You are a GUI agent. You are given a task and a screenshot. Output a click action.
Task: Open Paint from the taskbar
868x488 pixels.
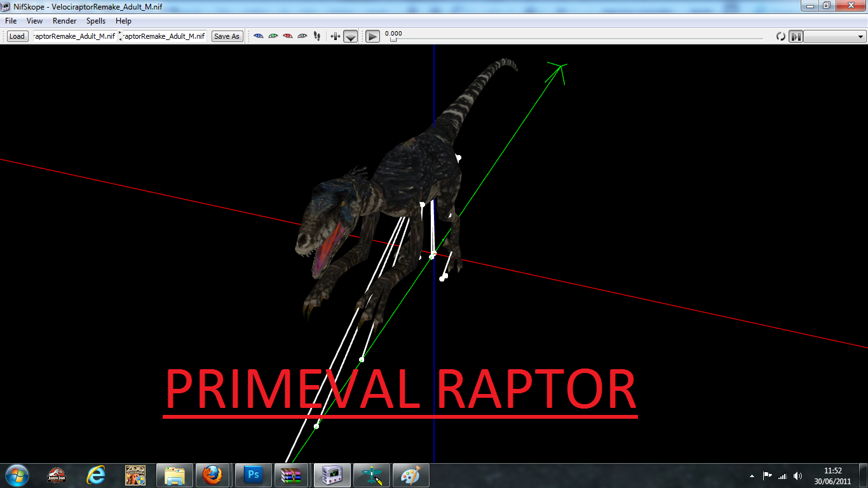tap(410, 475)
